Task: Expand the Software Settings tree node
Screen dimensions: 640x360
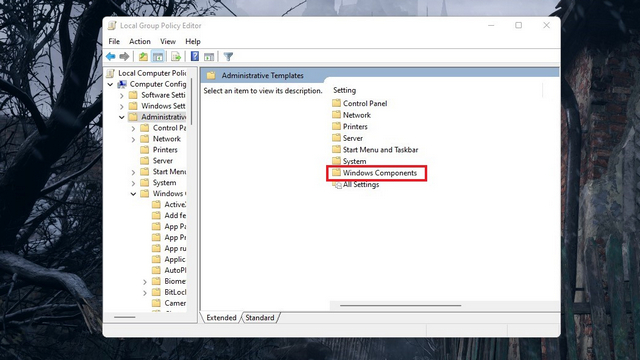Action: [x=122, y=96]
